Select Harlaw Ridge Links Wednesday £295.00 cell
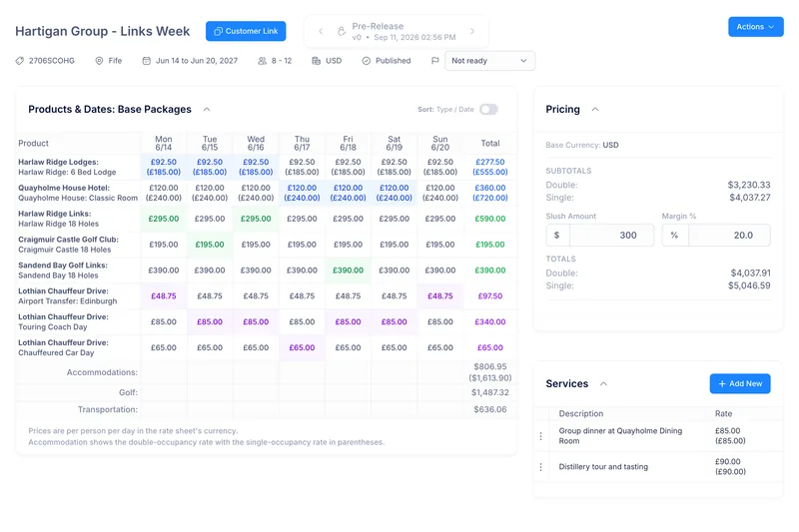 tap(256, 219)
